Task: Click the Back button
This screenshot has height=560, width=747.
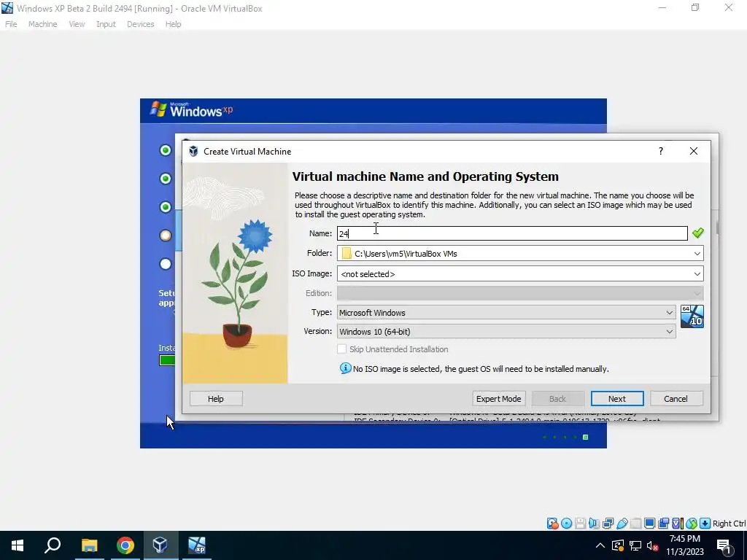Action: pos(558,399)
